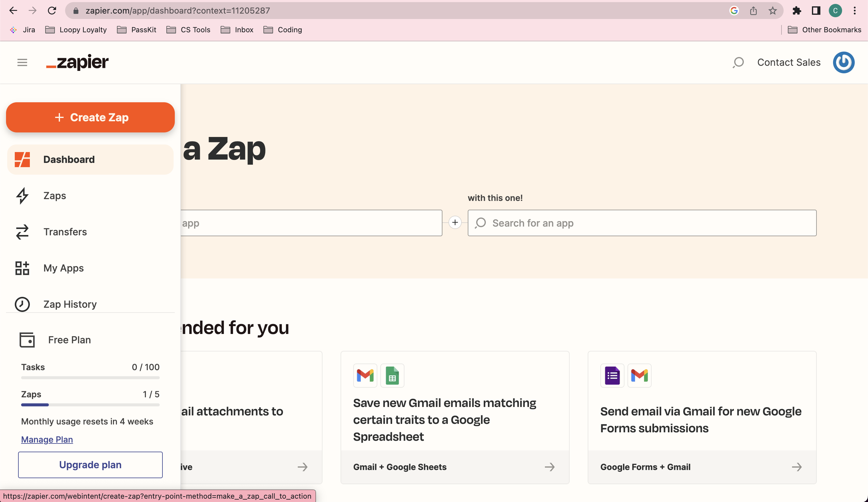Open the Chrome extensions puzzle icon
This screenshot has width=868, height=502.
point(796,11)
